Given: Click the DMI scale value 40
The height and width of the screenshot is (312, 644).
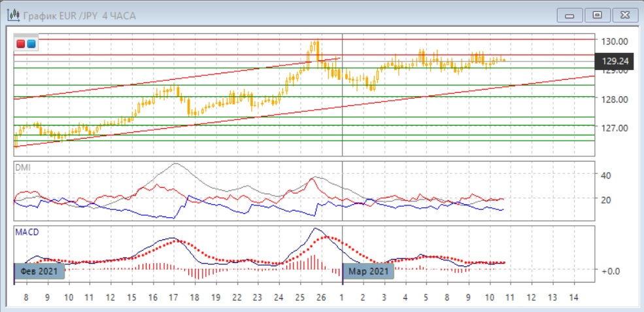Looking at the screenshot, I should (606, 175).
